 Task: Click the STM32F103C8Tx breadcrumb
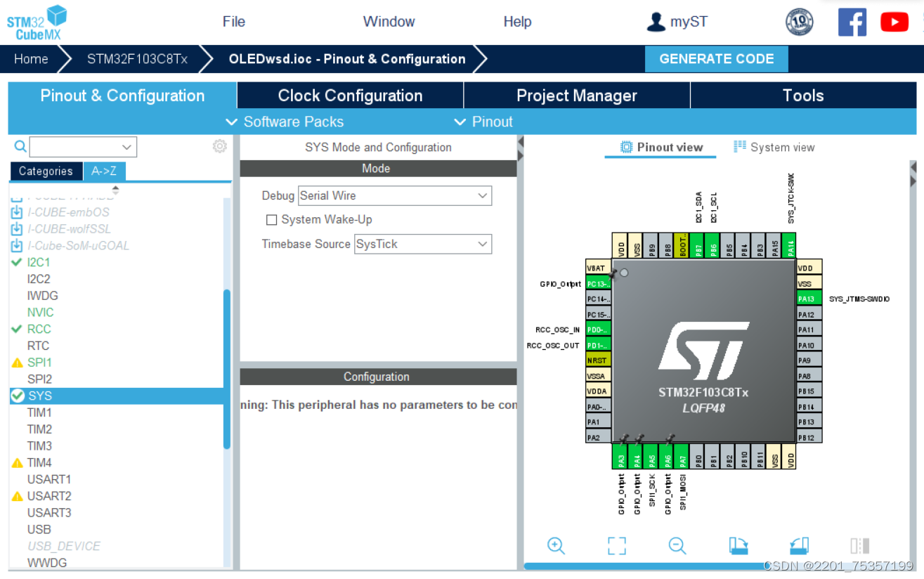pos(137,59)
